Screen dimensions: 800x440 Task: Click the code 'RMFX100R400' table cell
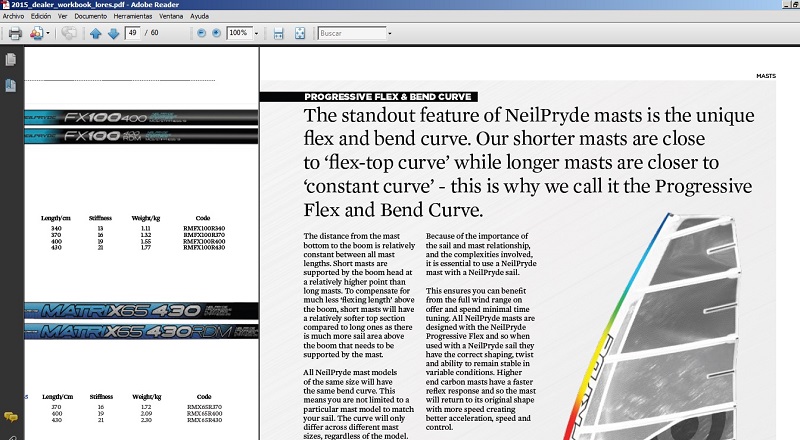point(204,241)
